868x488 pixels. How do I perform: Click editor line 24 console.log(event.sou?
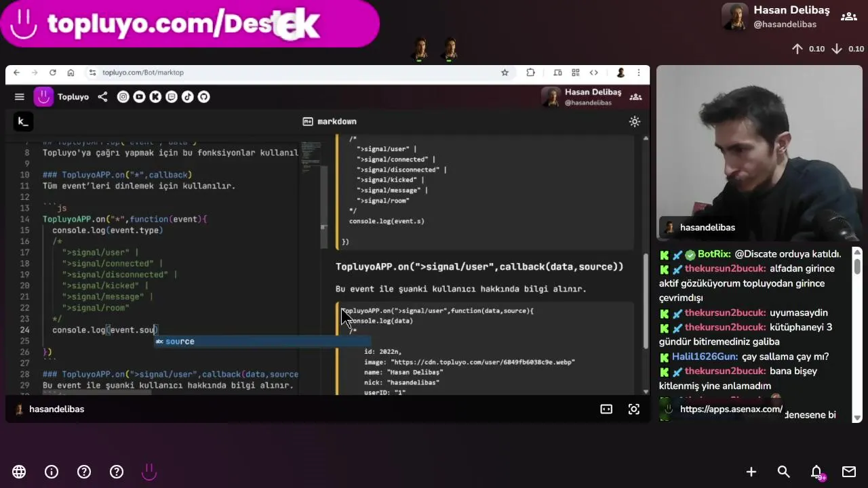pyautogui.click(x=105, y=330)
